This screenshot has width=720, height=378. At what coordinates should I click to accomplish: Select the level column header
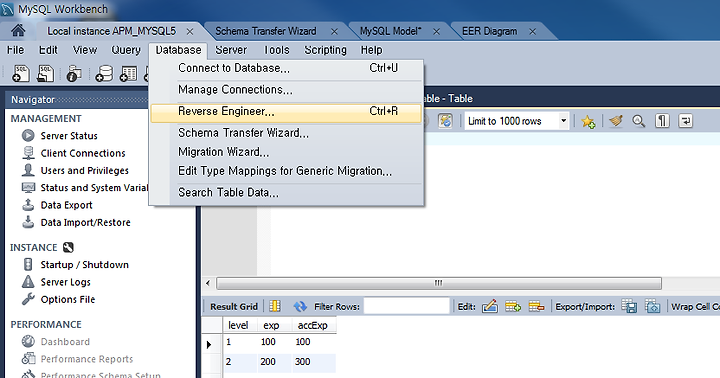(238, 325)
